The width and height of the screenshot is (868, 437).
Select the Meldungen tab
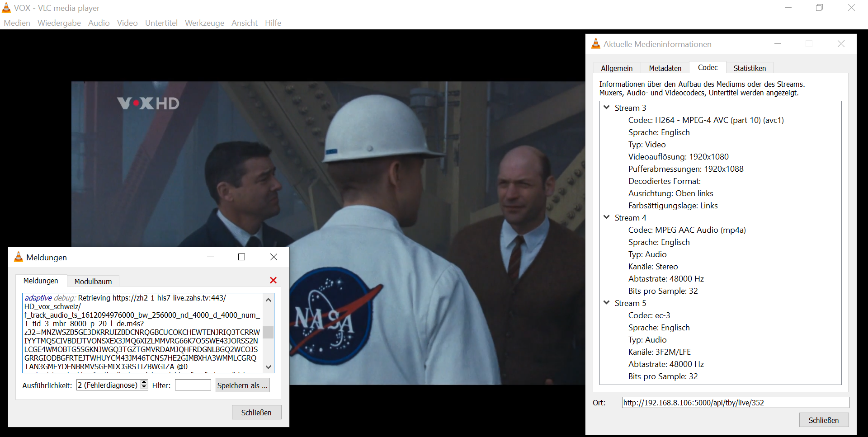click(41, 281)
